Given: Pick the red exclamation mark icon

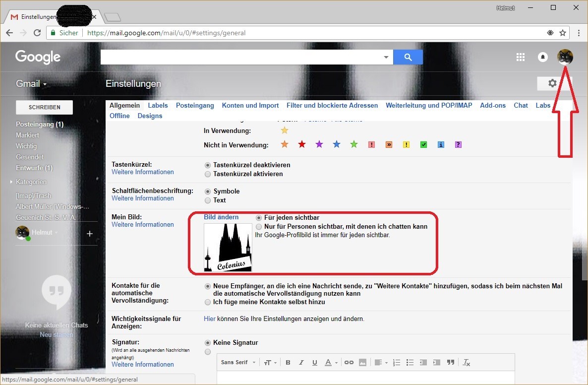Looking at the screenshot, I should (372, 145).
